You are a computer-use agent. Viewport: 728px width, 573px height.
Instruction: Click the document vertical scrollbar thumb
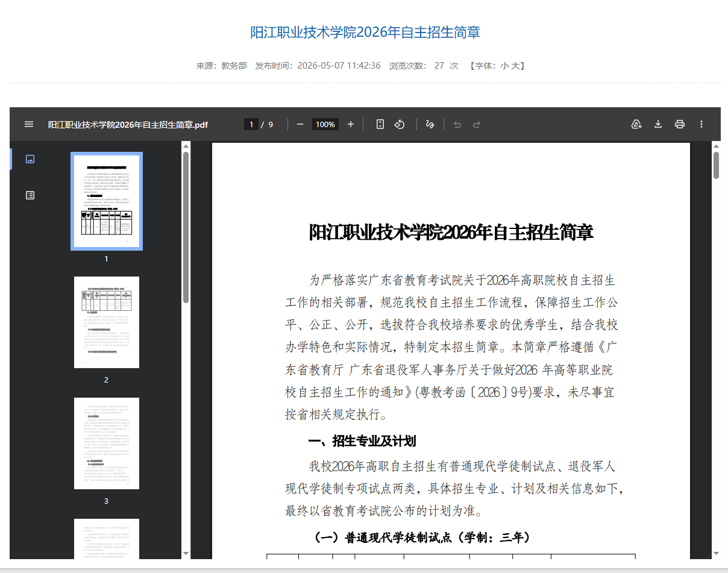click(x=716, y=165)
